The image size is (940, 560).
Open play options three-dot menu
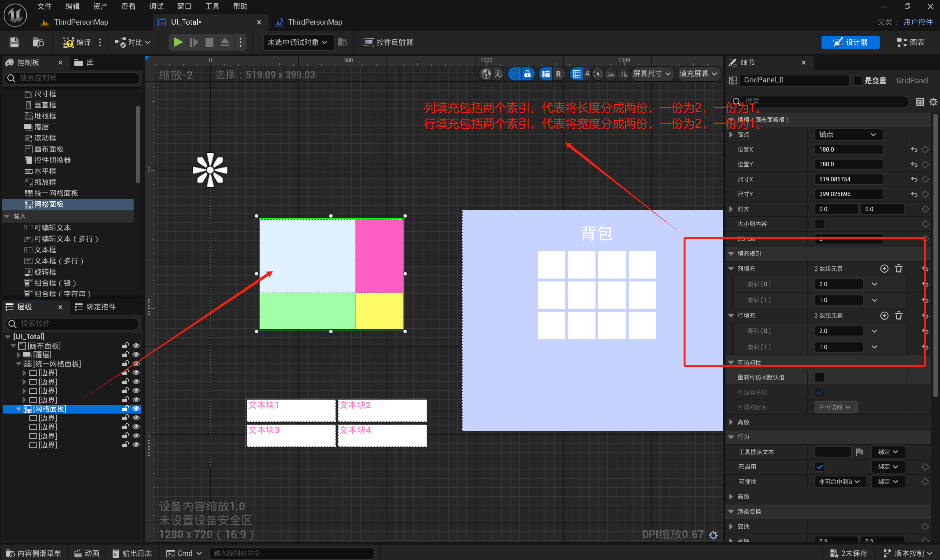[240, 42]
